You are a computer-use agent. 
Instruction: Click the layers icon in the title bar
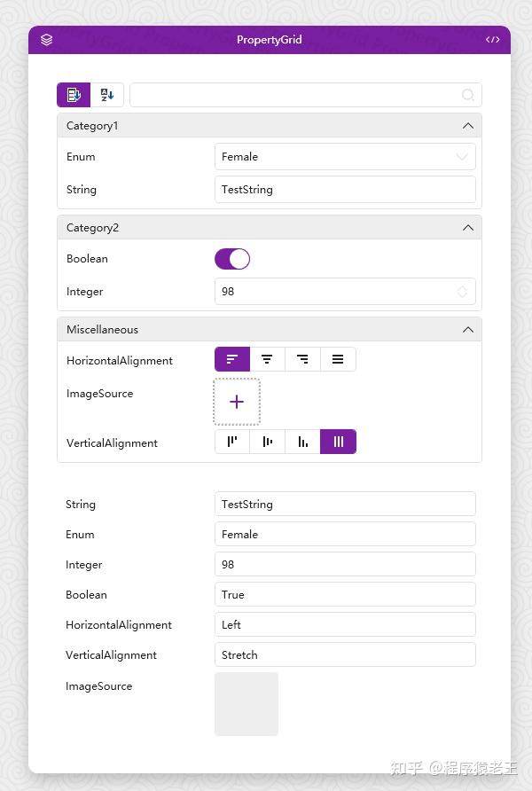pos(45,39)
